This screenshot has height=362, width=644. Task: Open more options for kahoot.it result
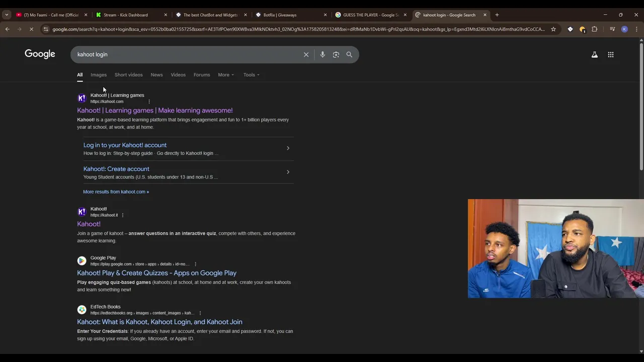point(122,215)
